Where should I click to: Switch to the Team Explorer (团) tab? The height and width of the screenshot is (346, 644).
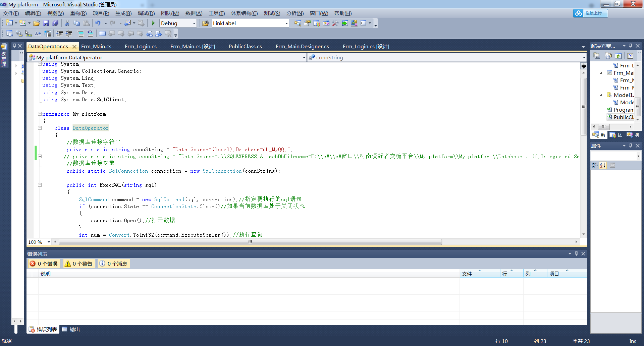[x=616, y=135]
